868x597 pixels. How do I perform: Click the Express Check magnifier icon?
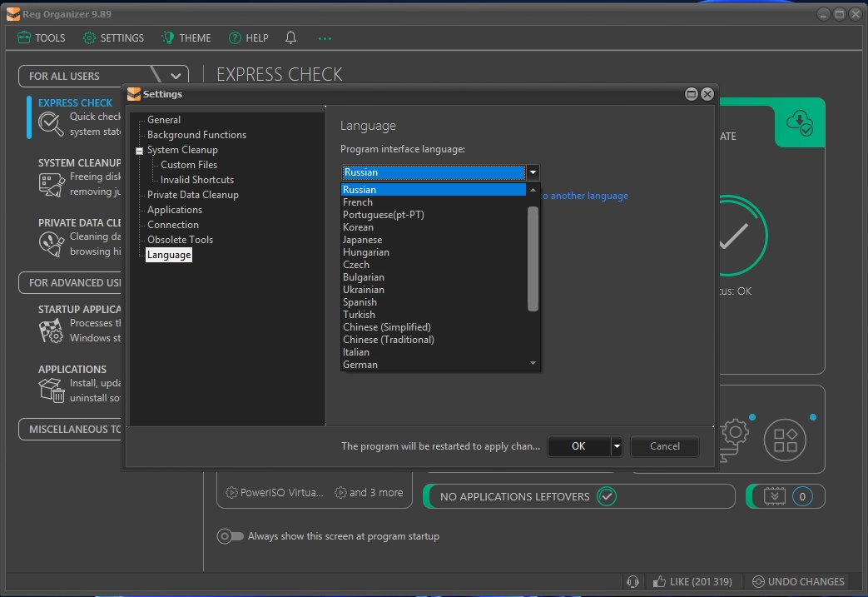click(x=51, y=124)
